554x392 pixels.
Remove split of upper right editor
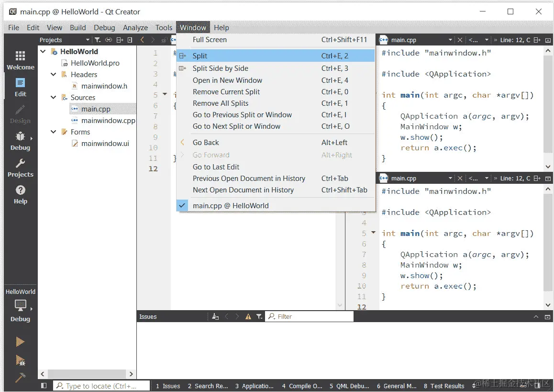click(548, 40)
